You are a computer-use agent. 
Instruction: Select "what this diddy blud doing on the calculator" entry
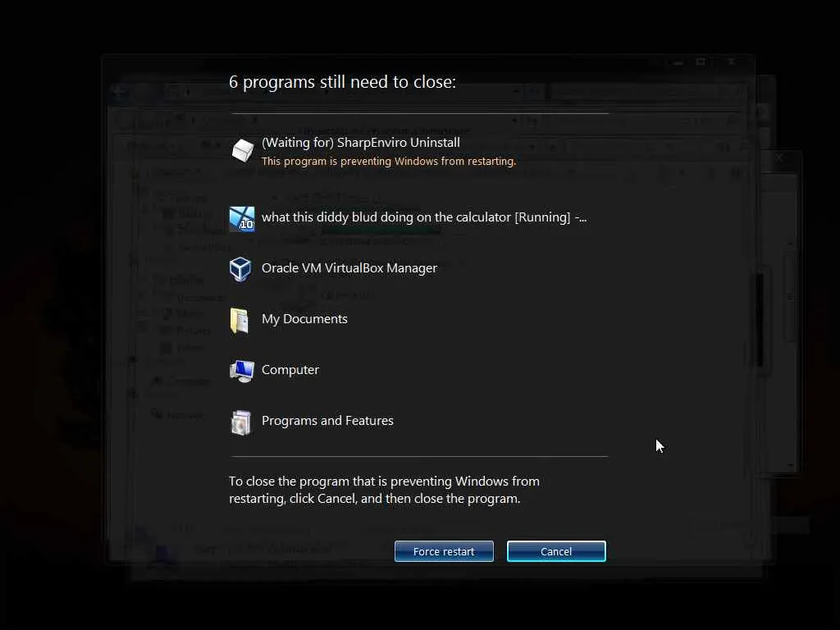coord(424,217)
